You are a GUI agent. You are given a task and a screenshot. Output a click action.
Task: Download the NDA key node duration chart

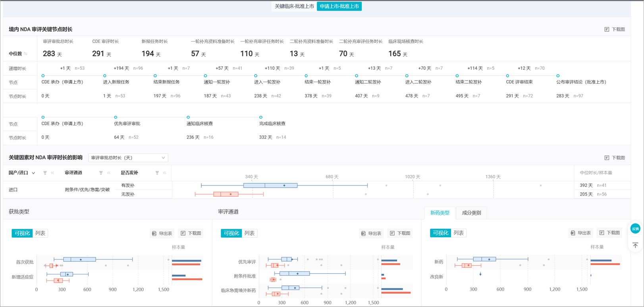[615, 29]
